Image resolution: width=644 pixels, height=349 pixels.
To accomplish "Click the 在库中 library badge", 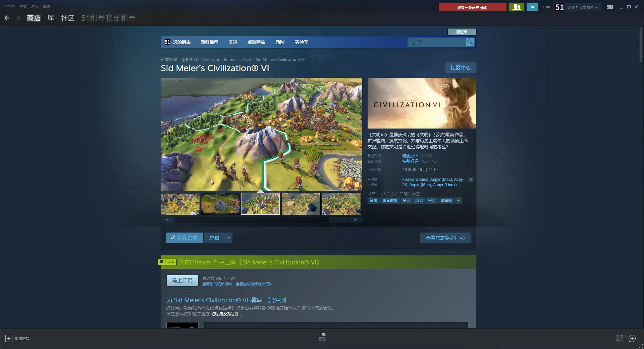I will point(167,262).
